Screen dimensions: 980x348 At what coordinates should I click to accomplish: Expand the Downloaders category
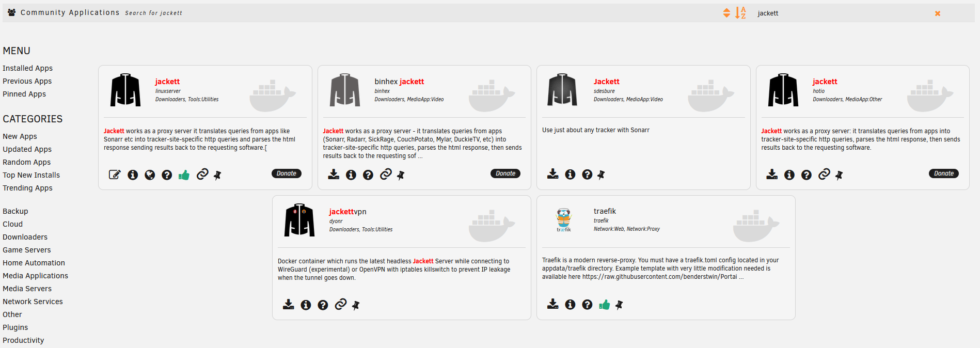[25, 237]
